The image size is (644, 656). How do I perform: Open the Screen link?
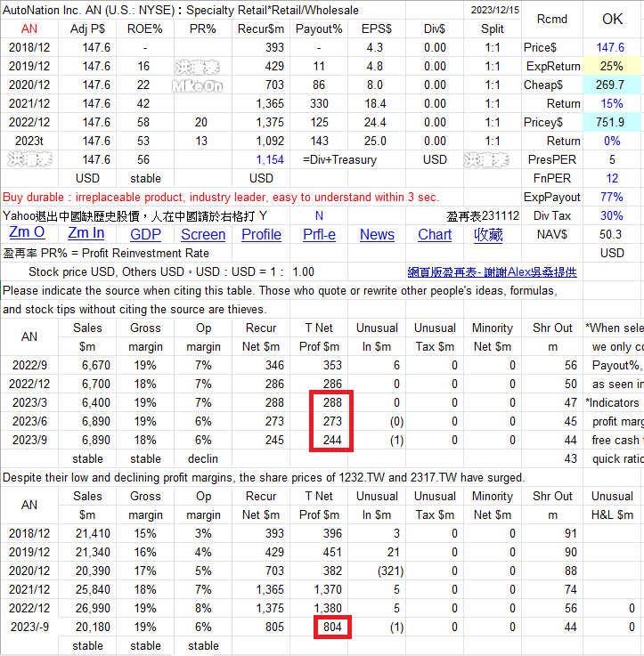click(203, 234)
